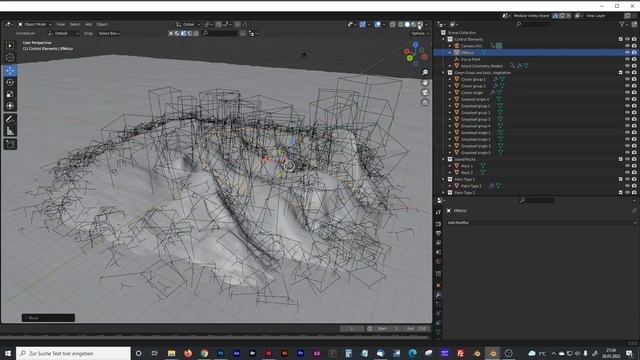Select the Add Cube tool

tap(10, 144)
